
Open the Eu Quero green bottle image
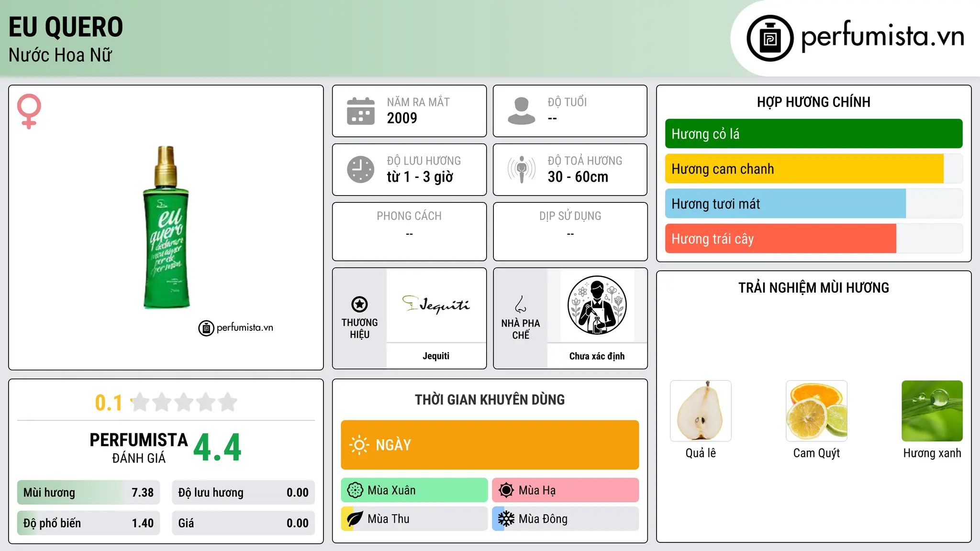166,227
